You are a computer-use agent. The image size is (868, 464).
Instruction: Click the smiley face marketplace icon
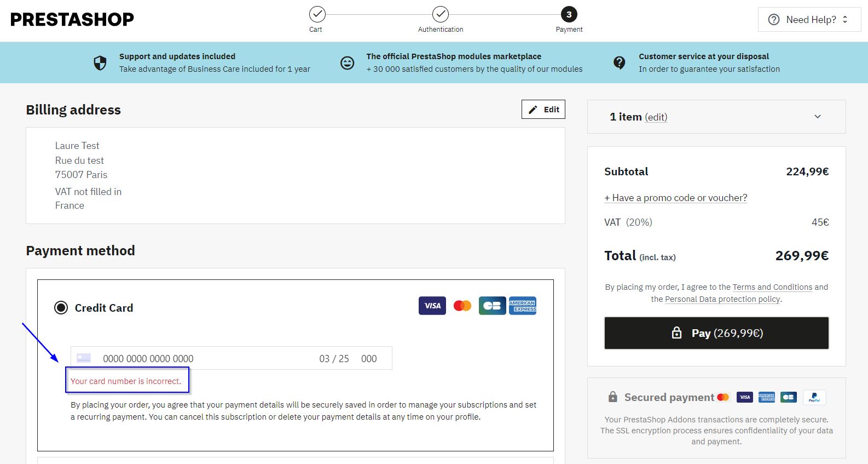click(347, 63)
